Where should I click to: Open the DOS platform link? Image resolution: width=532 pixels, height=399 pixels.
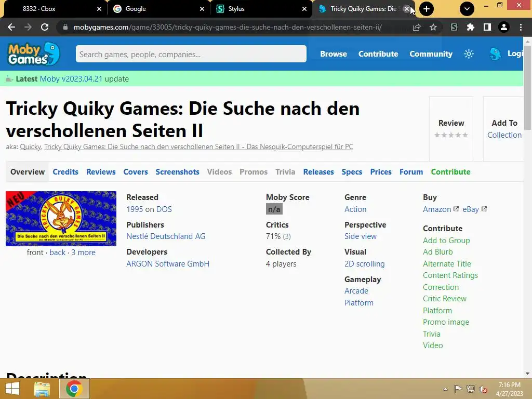pos(164,209)
